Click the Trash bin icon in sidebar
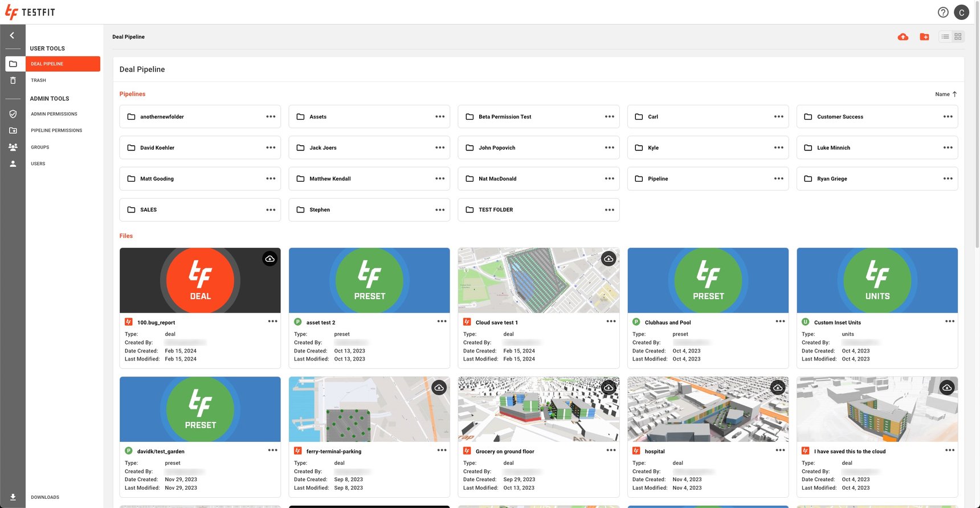 pyautogui.click(x=13, y=80)
